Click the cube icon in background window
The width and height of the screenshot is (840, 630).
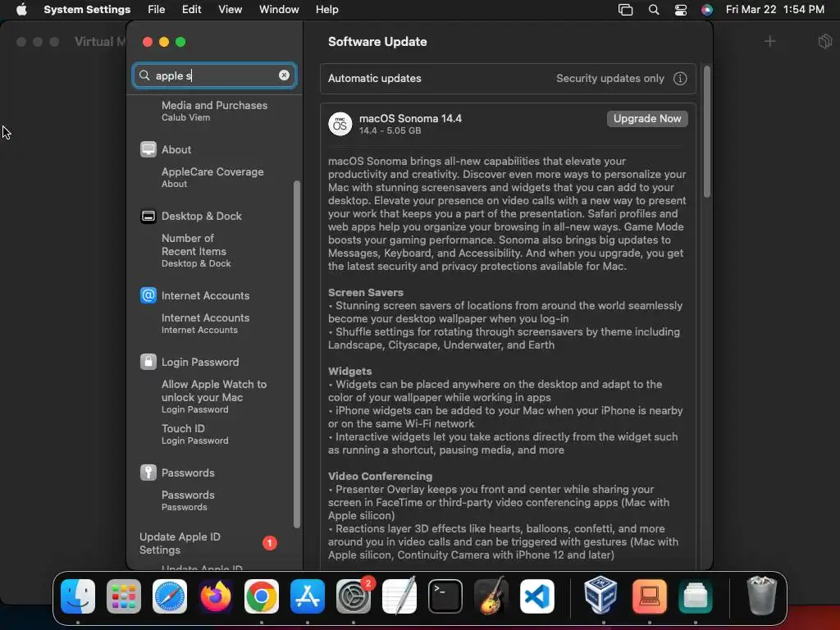click(825, 41)
